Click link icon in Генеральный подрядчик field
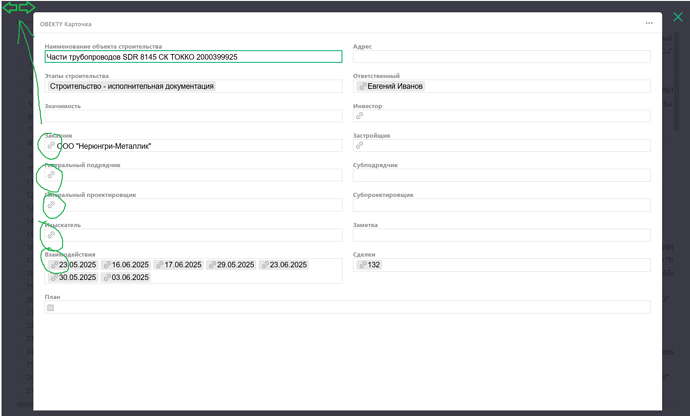This screenshot has height=416, width=690. [x=51, y=175]
